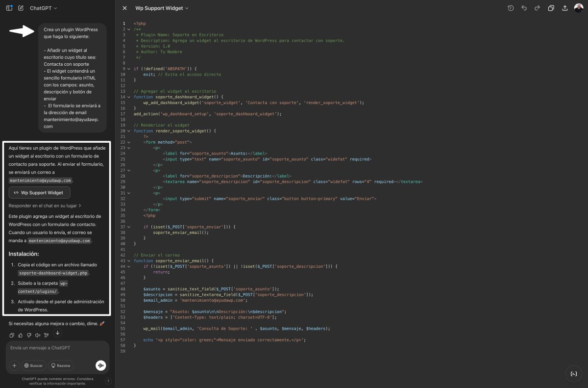Copy the canvas code
Screen dimensions: 588x388
click(551, 8)
